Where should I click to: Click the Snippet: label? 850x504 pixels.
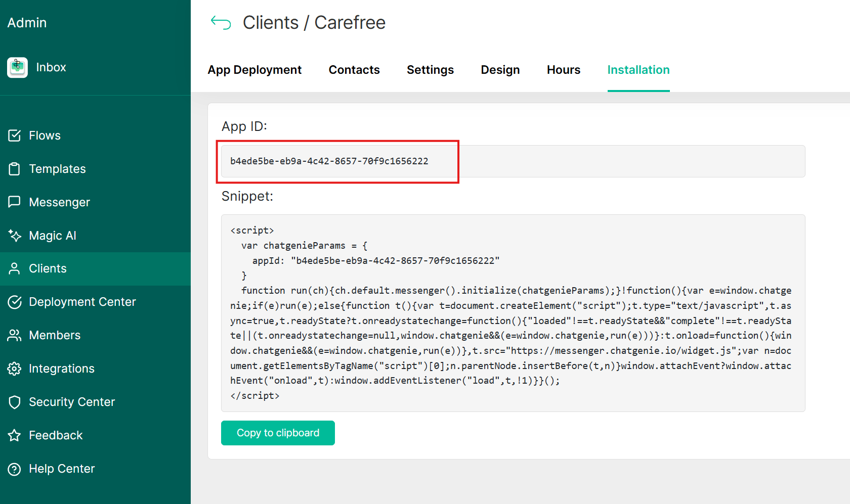247,196
